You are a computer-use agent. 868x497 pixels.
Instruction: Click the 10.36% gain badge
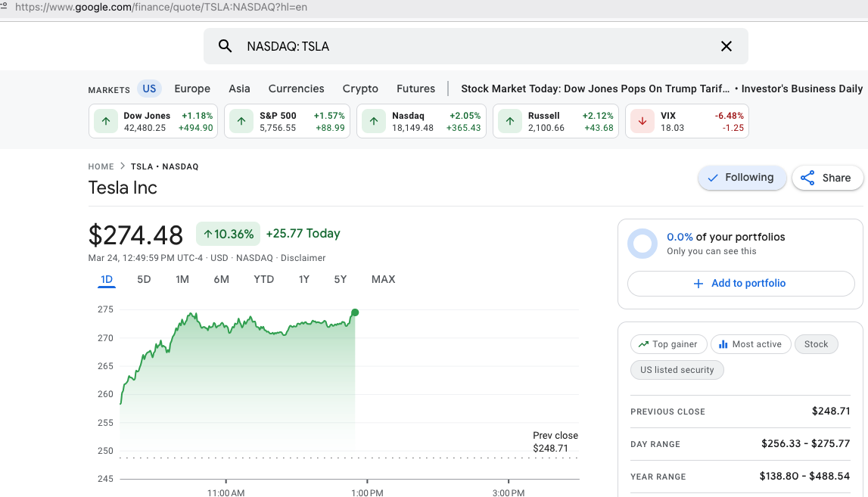point(229,234)
